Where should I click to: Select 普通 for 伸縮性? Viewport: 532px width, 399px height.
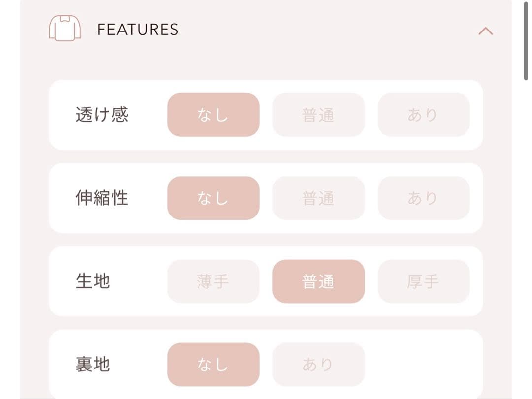click(318, 198)
